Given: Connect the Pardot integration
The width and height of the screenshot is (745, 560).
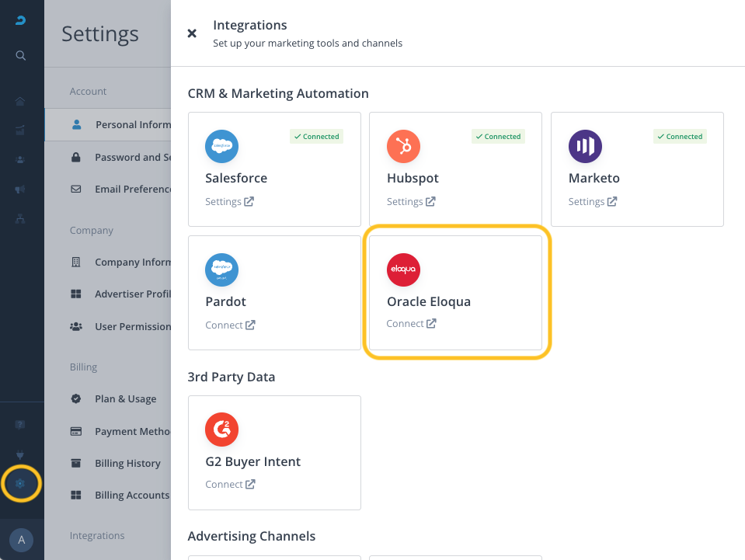Looking at the screenshot, I should pyautogui.click(x=229, y=325).
